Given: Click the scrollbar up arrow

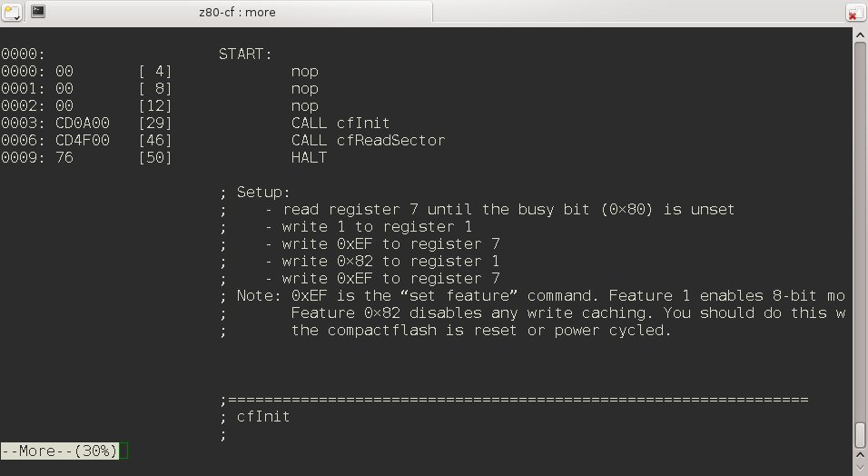Looking at the screenshot, I should (x=860, y=35).
